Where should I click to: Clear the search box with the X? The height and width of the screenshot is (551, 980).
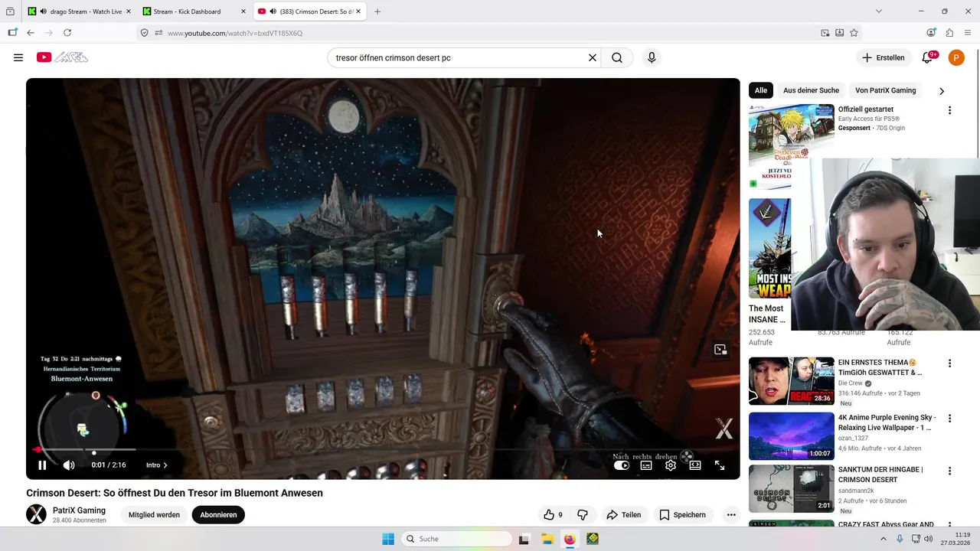(x=592, y=57)
